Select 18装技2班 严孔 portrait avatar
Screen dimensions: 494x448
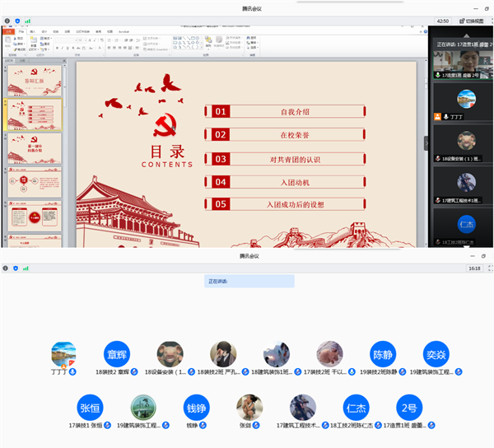pyautogui.click(x=223, y=354)
